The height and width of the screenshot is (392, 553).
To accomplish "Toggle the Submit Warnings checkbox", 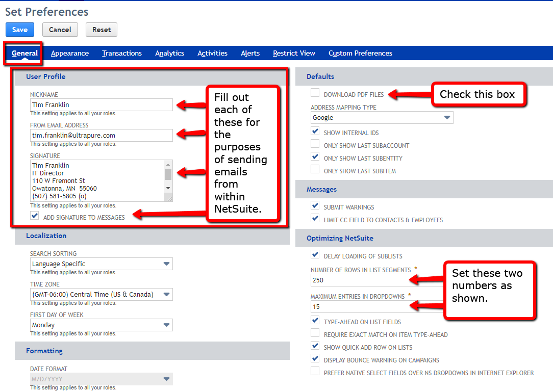I will [315, 205].
